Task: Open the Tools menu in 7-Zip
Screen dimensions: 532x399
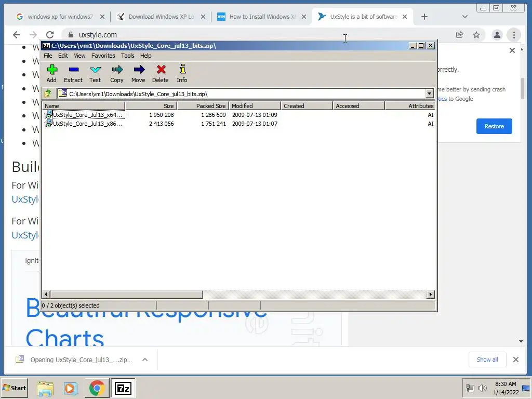Action: coord(128,56)
